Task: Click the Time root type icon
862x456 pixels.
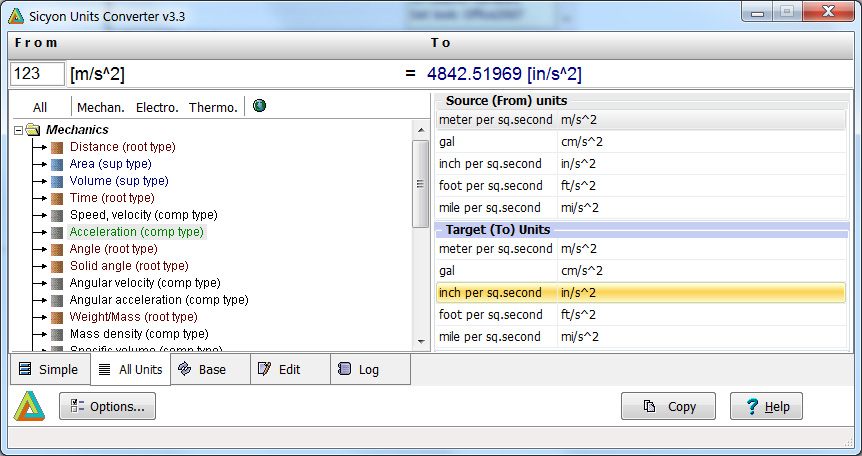Action: point(57,199)
